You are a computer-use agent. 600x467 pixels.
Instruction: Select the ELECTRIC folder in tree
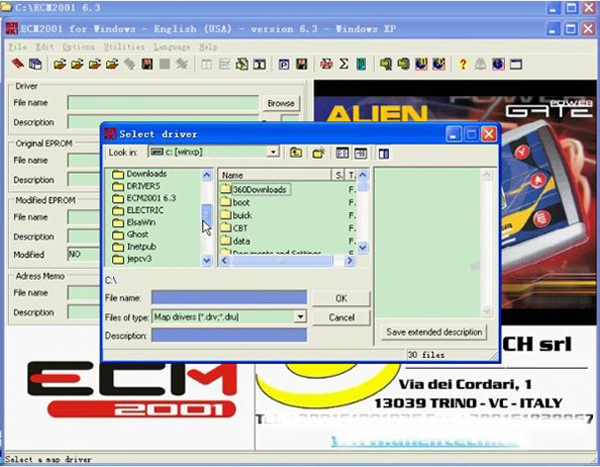coord(138,211)
